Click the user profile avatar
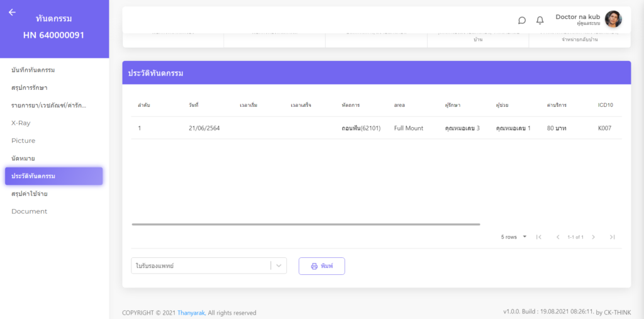644x319 pixels. point(613,20)
